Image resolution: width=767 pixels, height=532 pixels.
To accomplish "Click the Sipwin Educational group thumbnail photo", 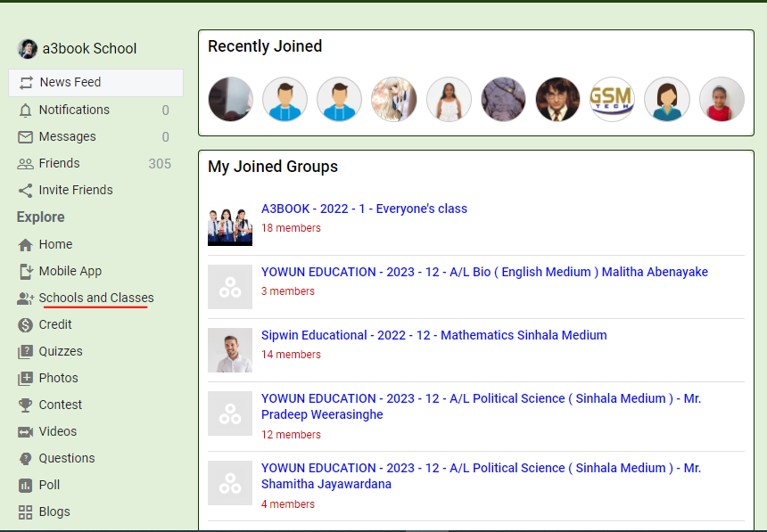I will (230, 350).
